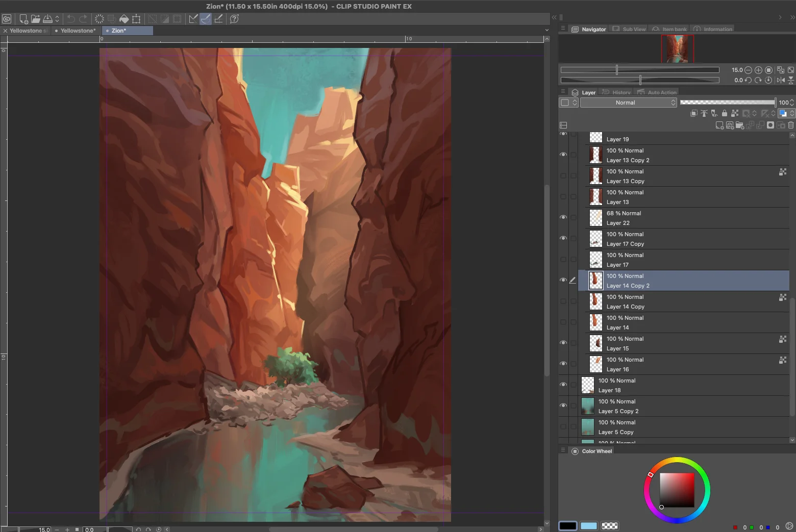Screen dimensions: 796x532
Task: Click Create layer mask icon
Action: click(770, 125)
